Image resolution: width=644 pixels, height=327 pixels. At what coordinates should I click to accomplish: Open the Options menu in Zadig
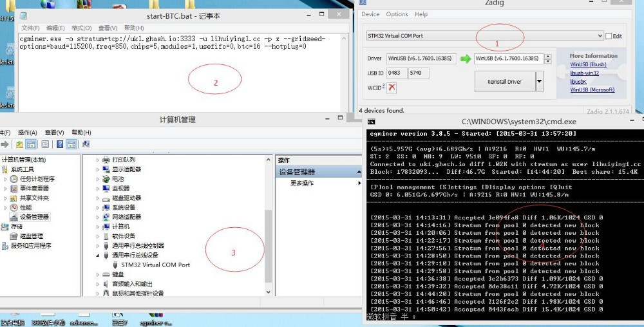(x=397, y=14)
